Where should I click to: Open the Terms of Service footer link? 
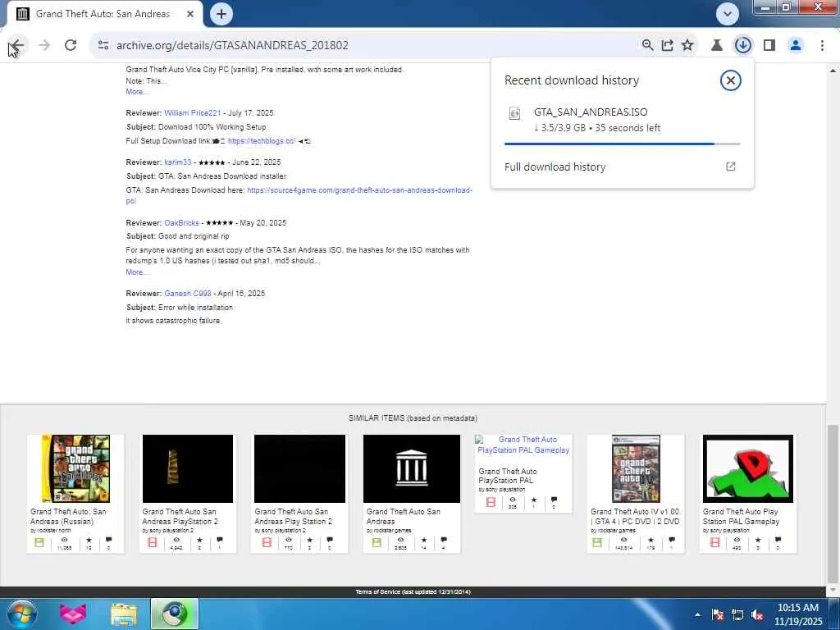[x=413, y=592]
